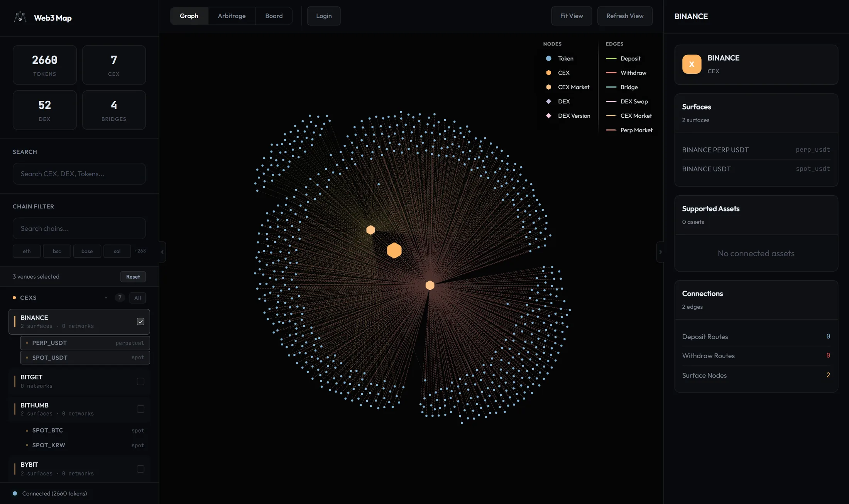This screenshot has height=504, width=849.
Task: Select the PERP_USDT surface under BINANCE
Action: point(85,343)
